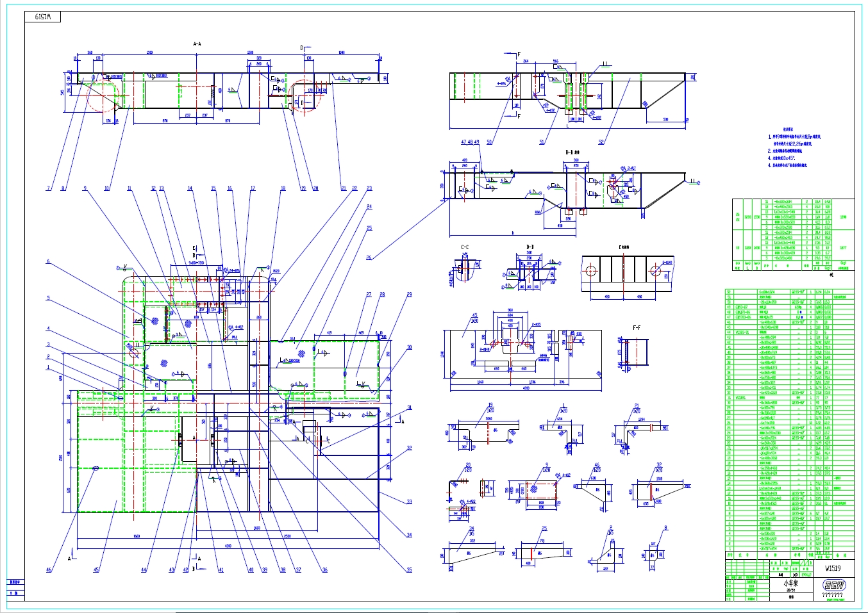
Task: Select part callout number 10
Action: [107, 188]
